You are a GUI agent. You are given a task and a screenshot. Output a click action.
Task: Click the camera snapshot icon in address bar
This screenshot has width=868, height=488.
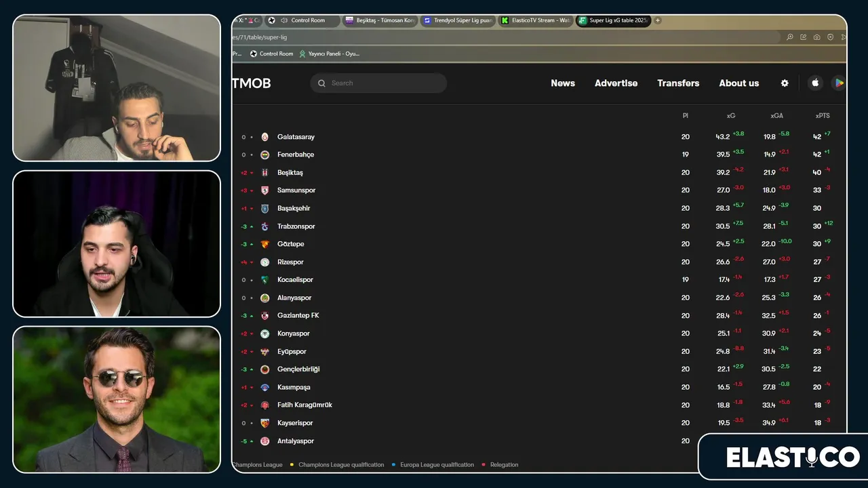point(817,37)
